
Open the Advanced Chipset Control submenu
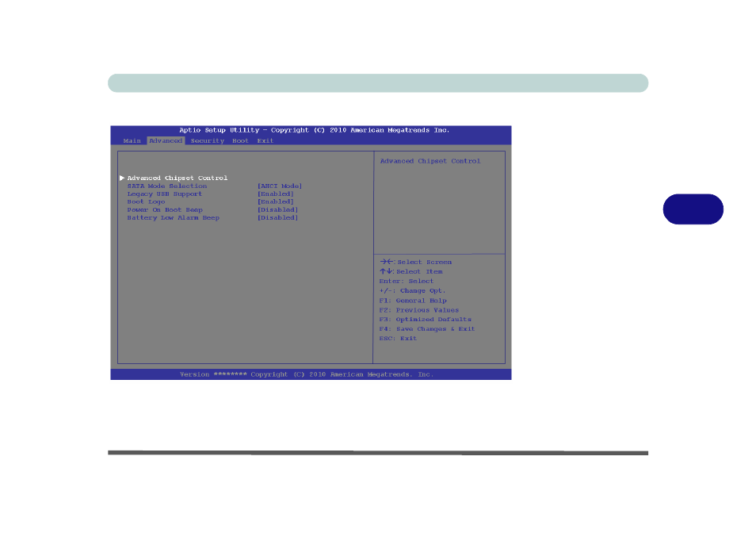tap(178, 178)
